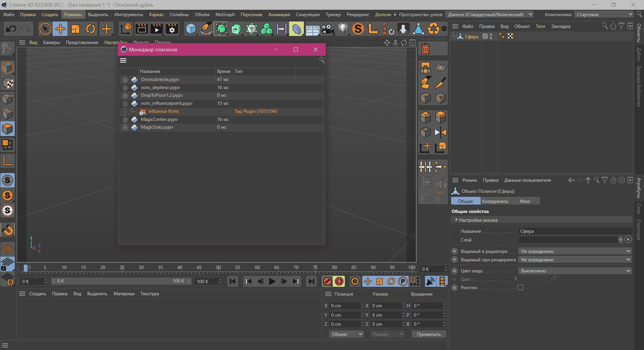Toggle Autokeying button

click(339, 281)
